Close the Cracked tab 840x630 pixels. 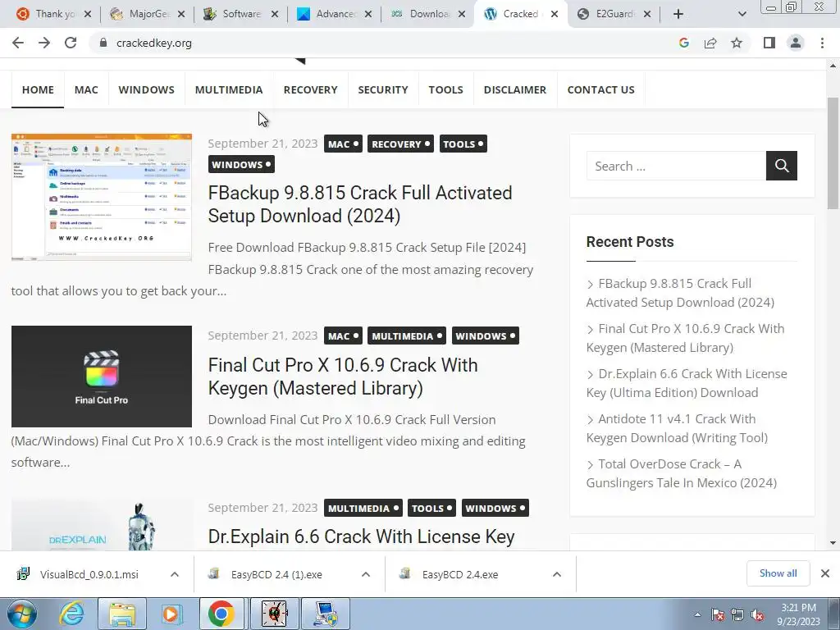coord(555,15)
